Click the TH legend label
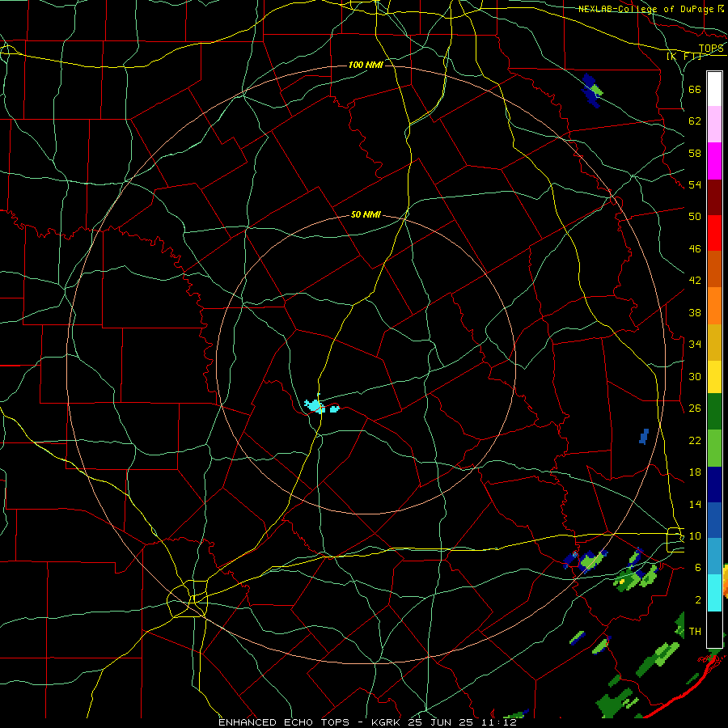The height and width of the screenshot is (728, 728). click(x=695, y=632)
